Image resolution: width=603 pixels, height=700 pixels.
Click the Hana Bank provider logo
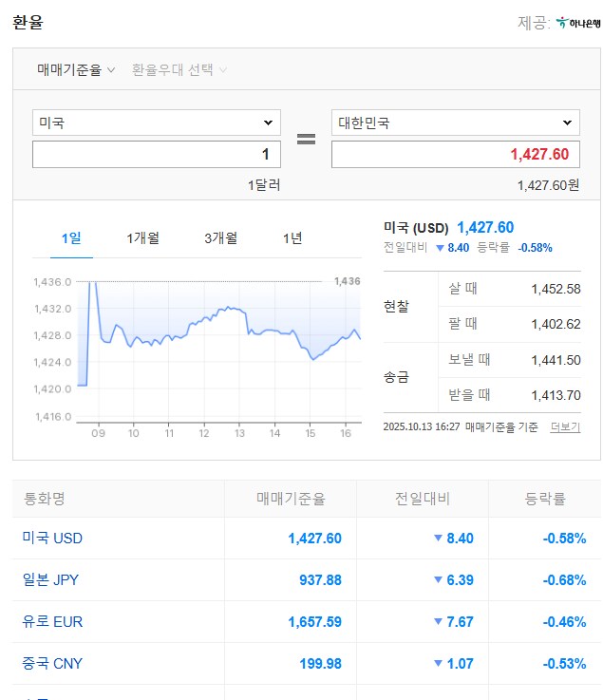pyautogui.click(x=578, y=23)
